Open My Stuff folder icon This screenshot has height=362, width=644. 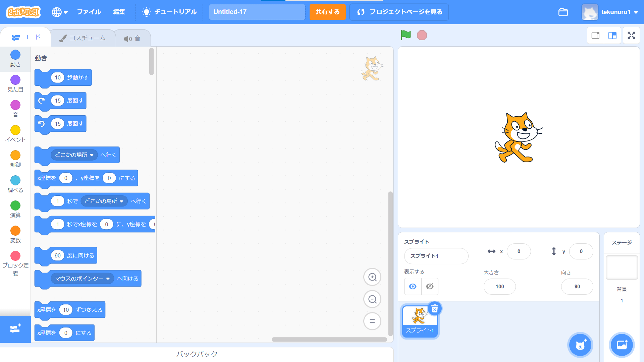click(563, 12)
